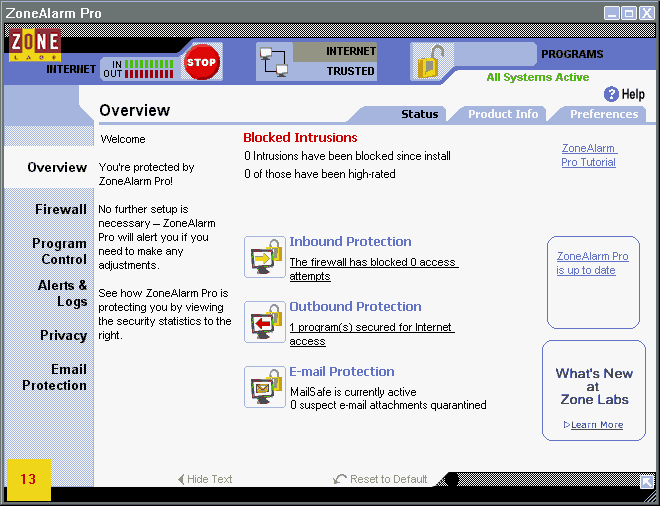Viewport: 660px width, 506px height.
Task: Click the Outbound Protection monitor icon
Action: pyautogui.click(x=265, y=322)
